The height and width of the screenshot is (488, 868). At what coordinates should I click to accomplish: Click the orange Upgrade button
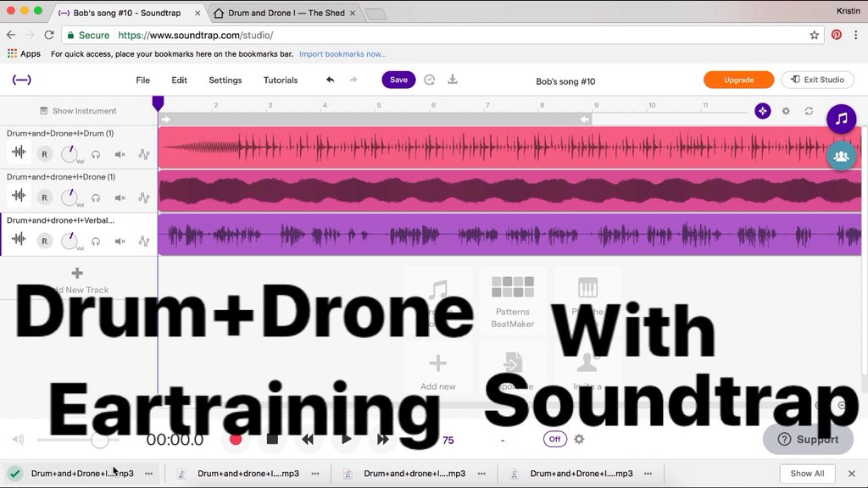click(738, 80)
